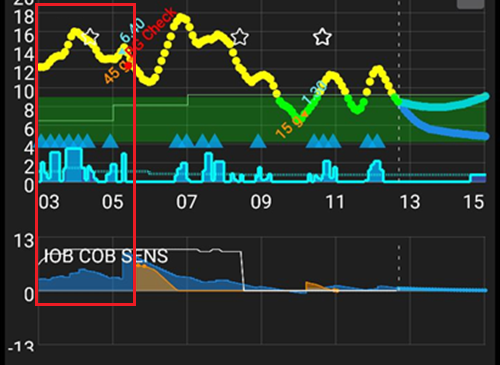Image resolution: width=500 pixels, height=365 pixels.
Task: Tap the small orange COB area after 10
Action: pyautogui.click(x=317, y=287)
